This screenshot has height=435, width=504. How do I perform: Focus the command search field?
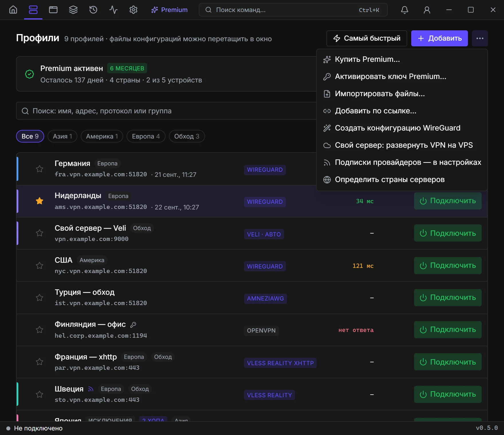point(293,10)
